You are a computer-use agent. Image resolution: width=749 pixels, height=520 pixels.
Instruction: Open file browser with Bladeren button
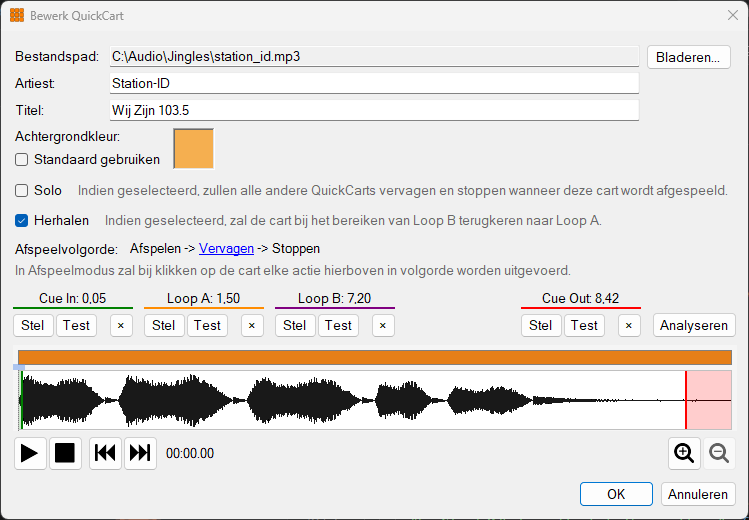(689, 57)
